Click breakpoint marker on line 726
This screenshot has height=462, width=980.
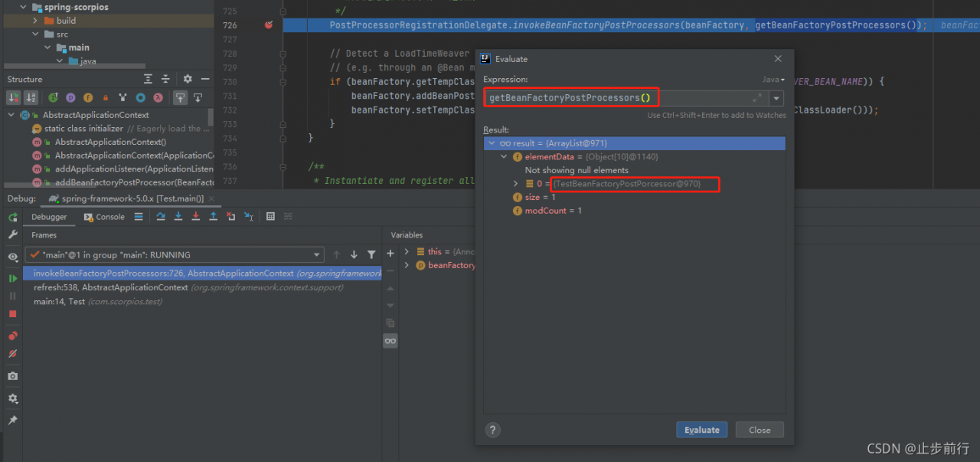coord(269,25)
